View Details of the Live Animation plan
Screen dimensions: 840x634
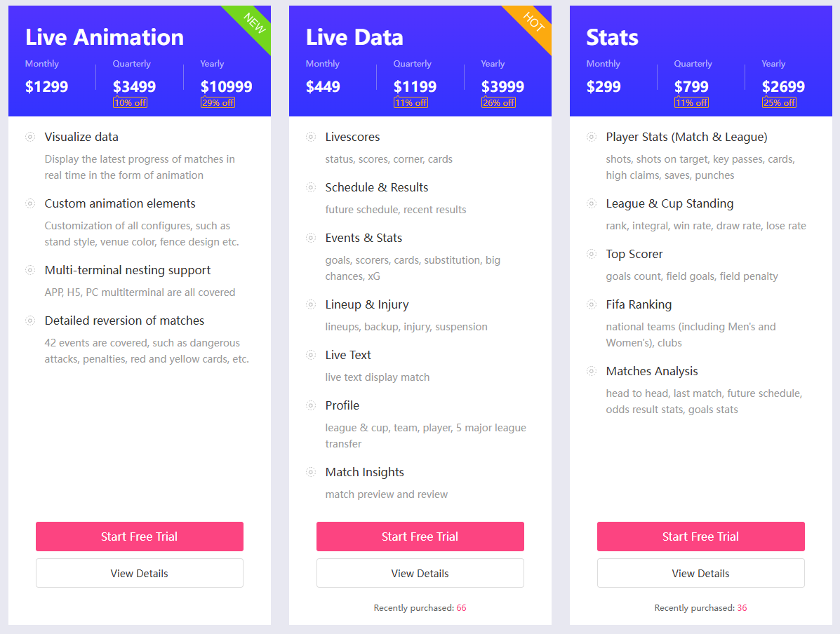[139, 573]
